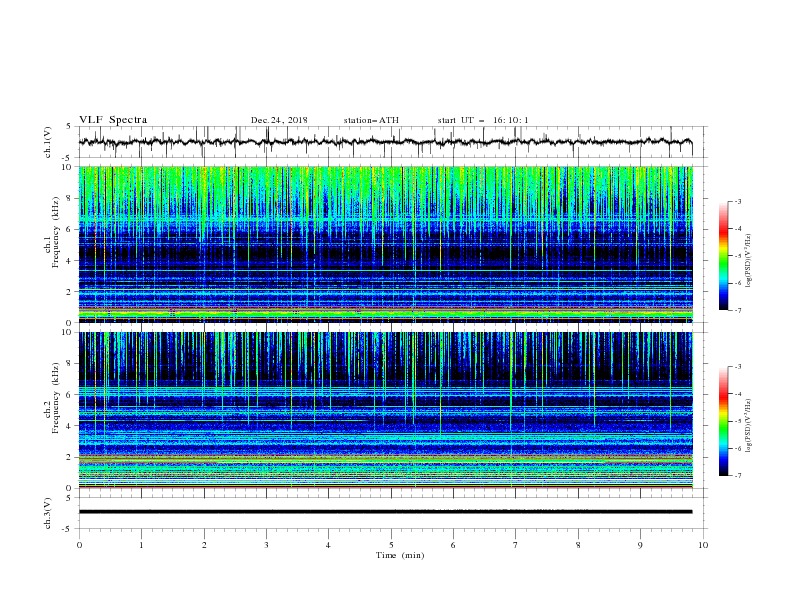Click the '-7' value on lower colorbar

coord(737,476)
